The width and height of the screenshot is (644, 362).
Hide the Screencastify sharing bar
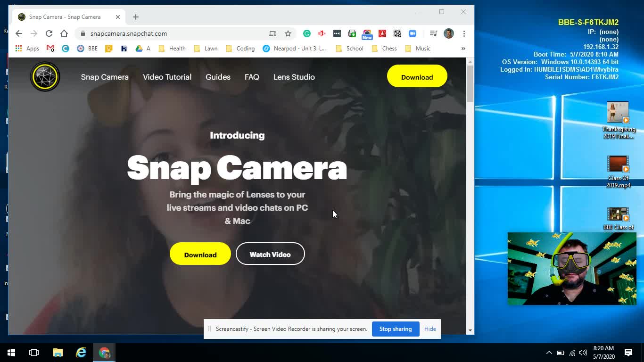click(x=430, y=329)
